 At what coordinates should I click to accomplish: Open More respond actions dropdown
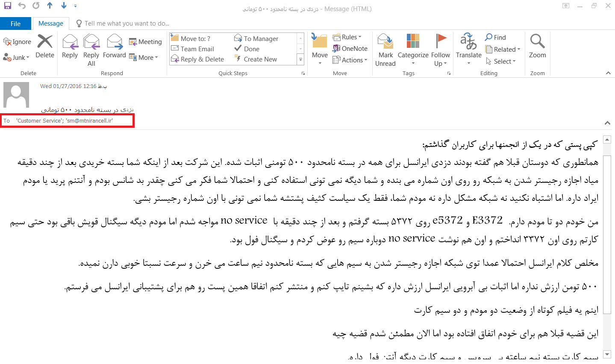(x=143, y=57)
